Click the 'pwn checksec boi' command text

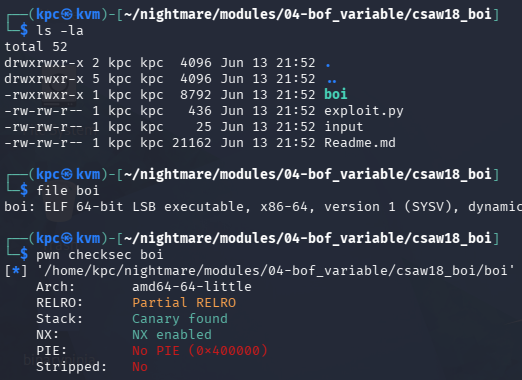pyautogui.click(x=100, y=255)
